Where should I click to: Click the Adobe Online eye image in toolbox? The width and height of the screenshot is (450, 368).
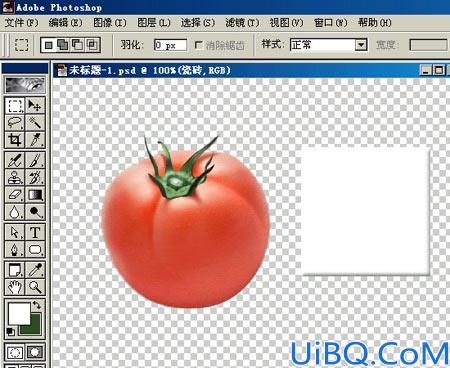coord(25,85)
